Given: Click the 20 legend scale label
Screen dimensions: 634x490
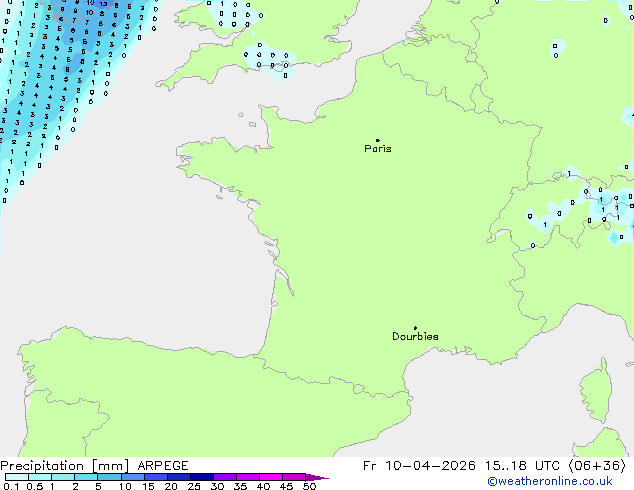Looking at the screenshot, I should [x=171, y=486].
